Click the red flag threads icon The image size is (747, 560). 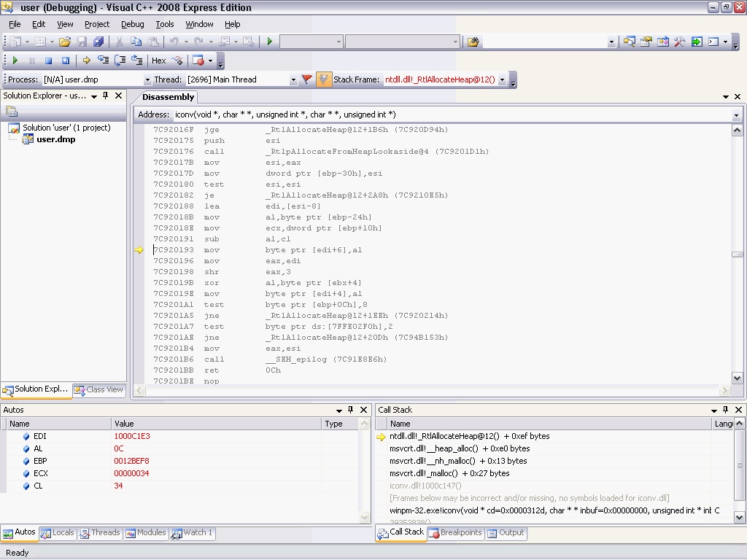(307, 79)
